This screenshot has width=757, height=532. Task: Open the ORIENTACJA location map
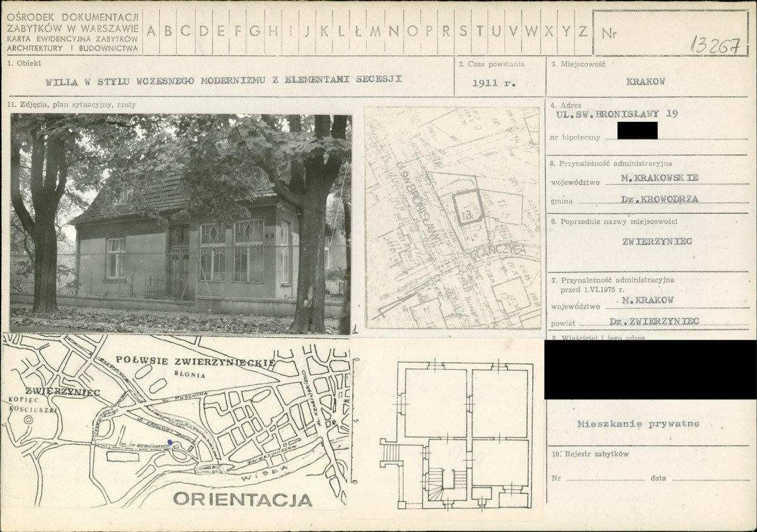[x=176, y=421]
